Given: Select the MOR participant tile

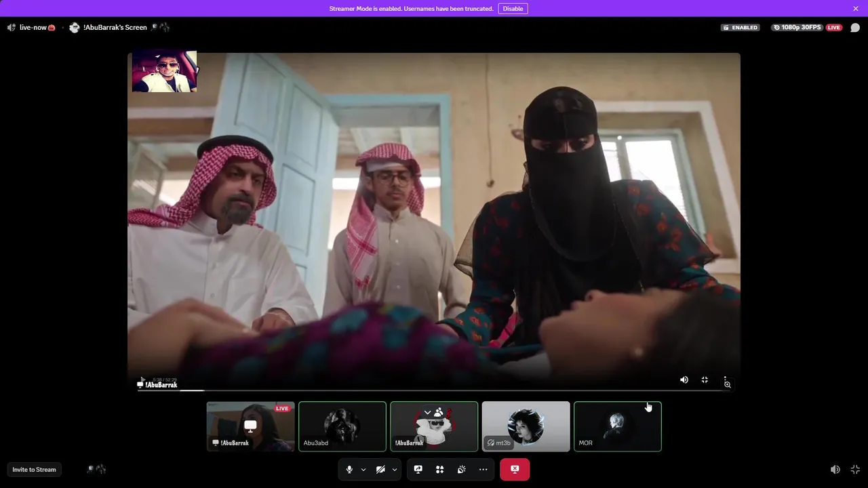Looking at the screenshot, I should 618,426.
